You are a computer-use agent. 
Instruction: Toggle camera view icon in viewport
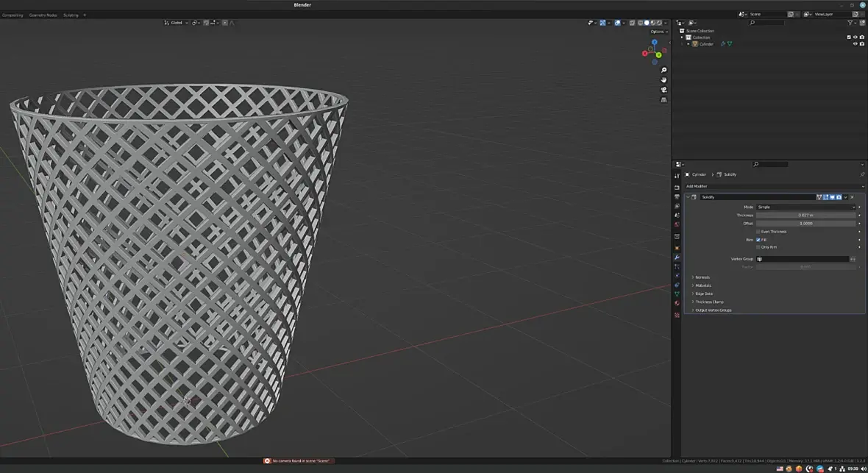[664, 90]
